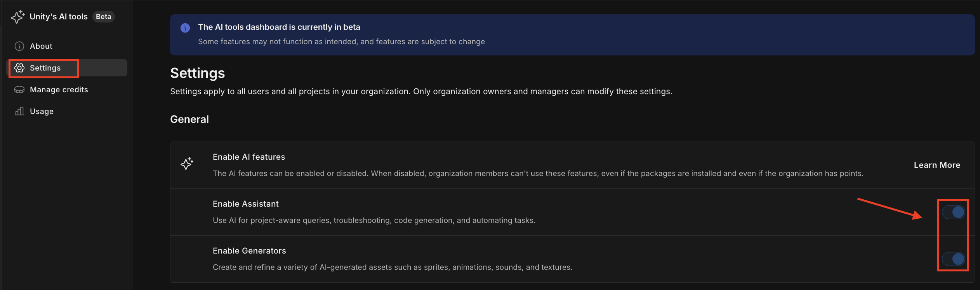The image size is (980, 290).
Task: Toggle the Enable Assistant switch
Action: pyautogui.click(x=953, y=212)
